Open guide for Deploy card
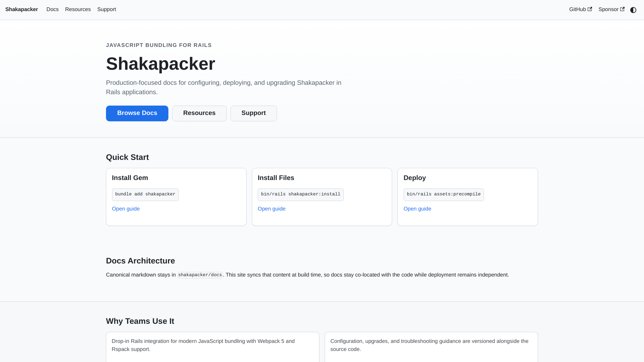This screenshot has width=644, height=362. click(417, 209)
